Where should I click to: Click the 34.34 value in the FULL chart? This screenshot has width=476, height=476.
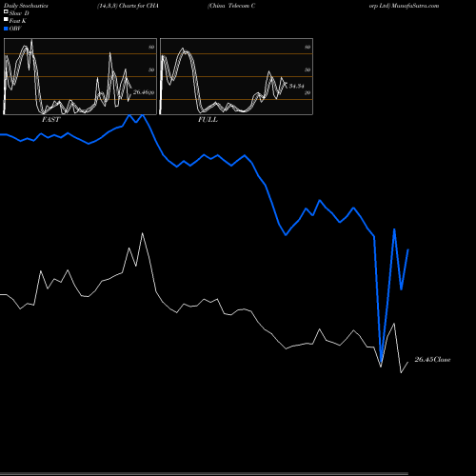tap(296, 86)
